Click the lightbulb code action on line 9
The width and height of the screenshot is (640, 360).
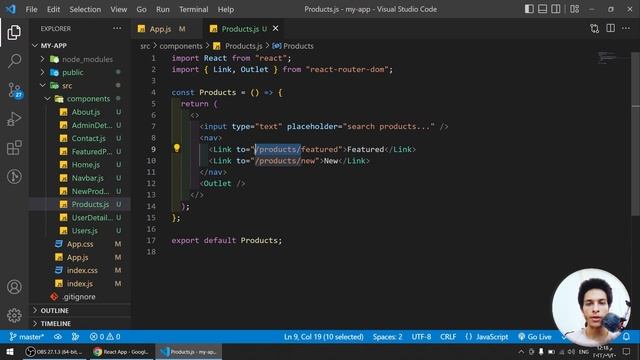176,148
